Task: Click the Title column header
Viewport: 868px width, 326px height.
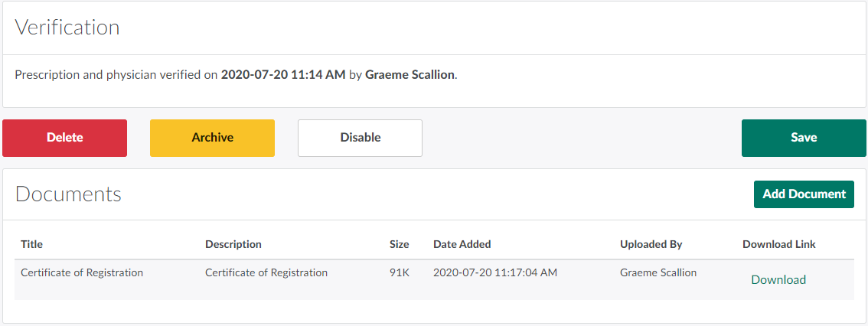Action: click(x=32, y=244)
